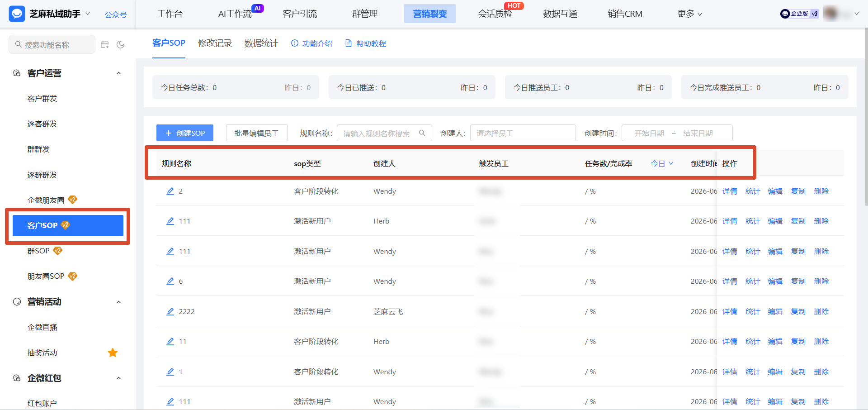This screenshot has height=410, width=868.
Task: Open 群SOP in the sidebar
Action: click(x=38, y=251)
